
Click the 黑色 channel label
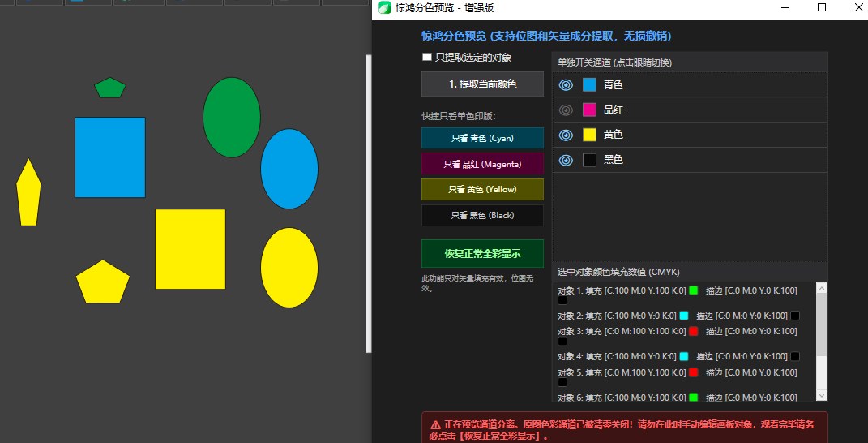(x=614, y=160)
